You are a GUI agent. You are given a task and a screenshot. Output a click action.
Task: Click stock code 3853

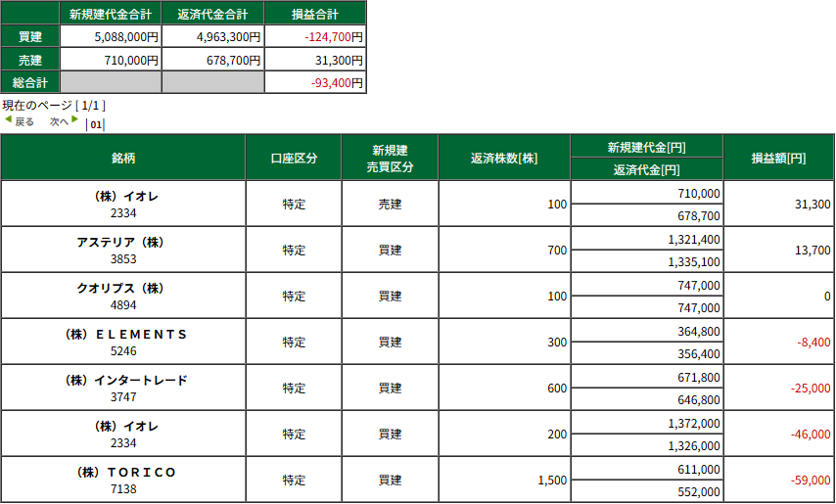pos(123,259)
